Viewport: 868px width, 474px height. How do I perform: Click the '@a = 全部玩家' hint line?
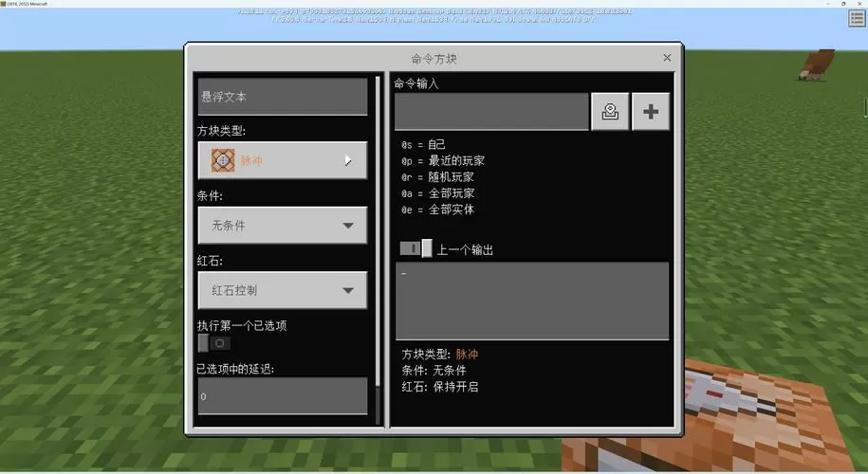pyautogui.click(x=437, y=193)
